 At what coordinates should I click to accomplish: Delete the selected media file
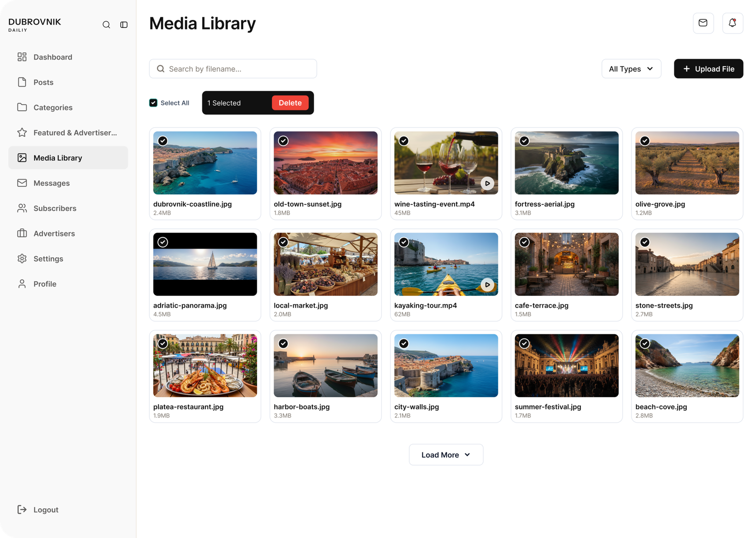pos(290,103)
